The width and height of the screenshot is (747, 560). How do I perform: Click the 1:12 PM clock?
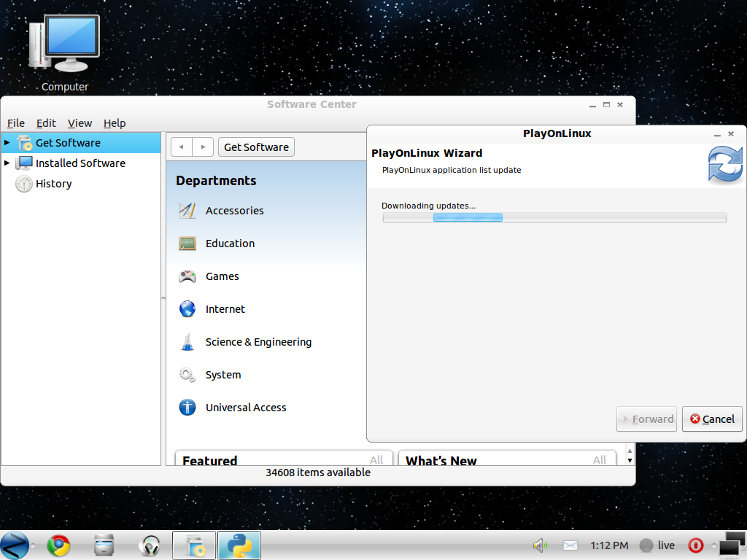609,545
